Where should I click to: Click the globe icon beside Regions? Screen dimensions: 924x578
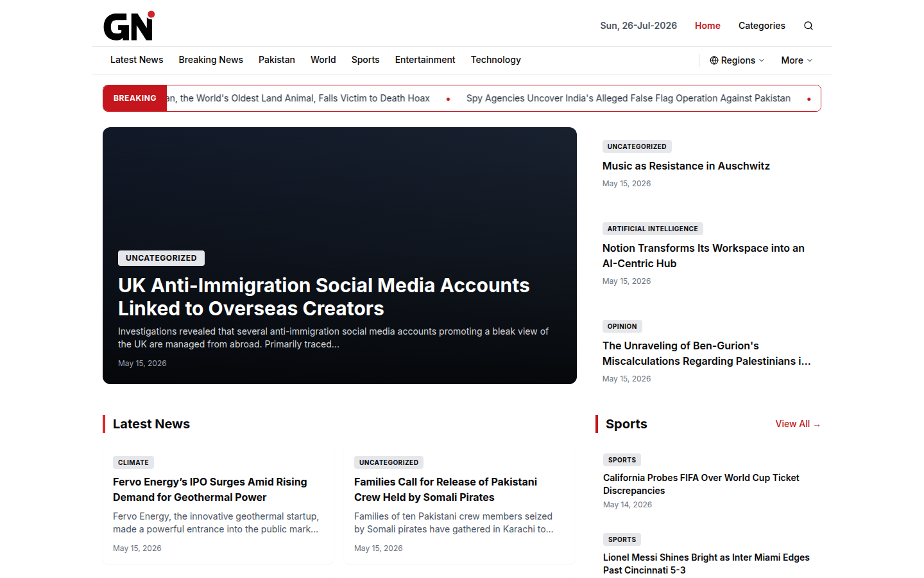714,60
